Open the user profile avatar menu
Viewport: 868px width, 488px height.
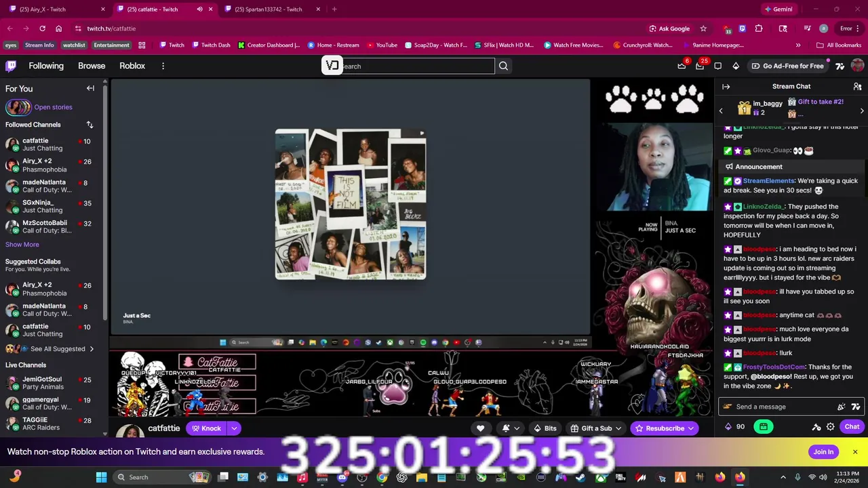click(x=857, y=66)
